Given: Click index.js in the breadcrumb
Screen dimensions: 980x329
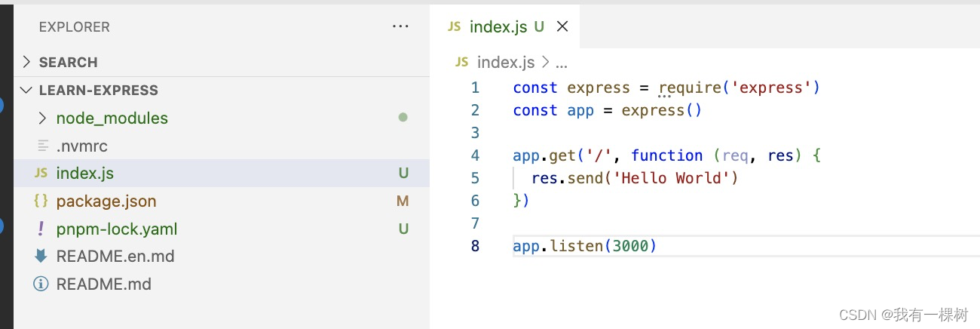Looking at the screenshot, I should pyautogui.click(x=506, y=62).
